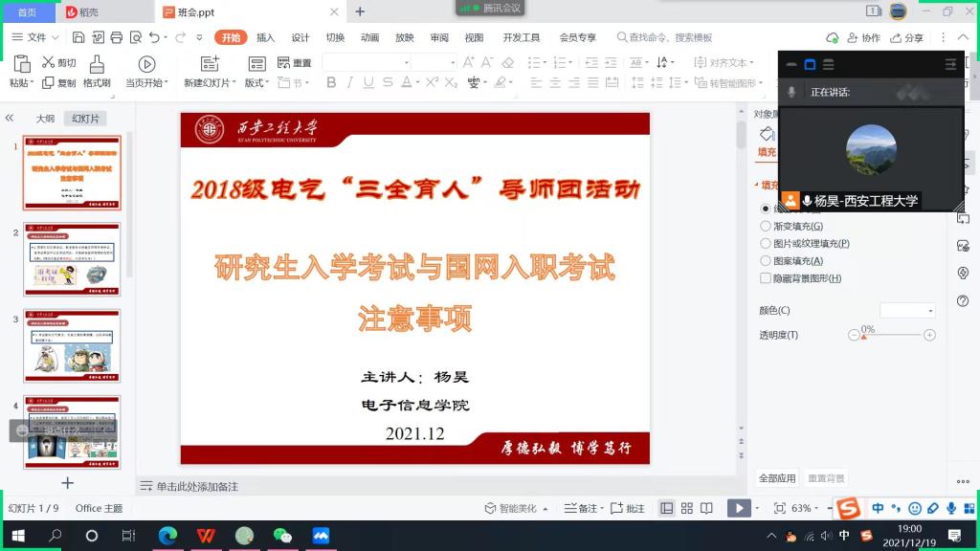The height and width of the screenshot is (551, 980).
Task: Switch to slide sorter view icon
Action: click(688, 509)
